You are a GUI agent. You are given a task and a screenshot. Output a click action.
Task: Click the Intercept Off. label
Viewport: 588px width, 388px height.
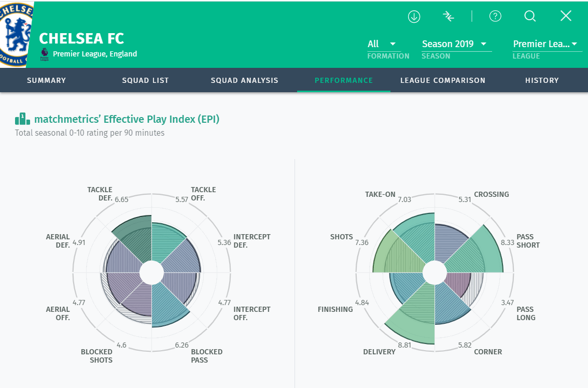(252, 313)
